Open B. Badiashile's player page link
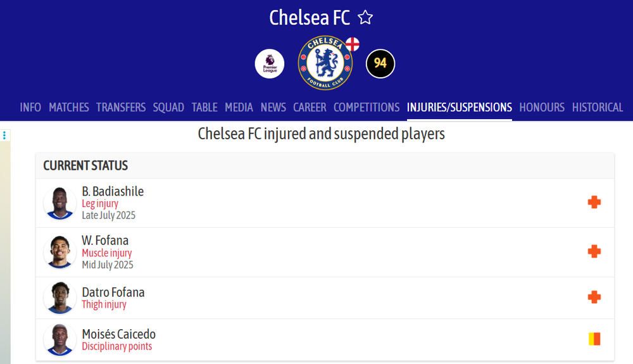The image size is (633, 364). point(113,191)
